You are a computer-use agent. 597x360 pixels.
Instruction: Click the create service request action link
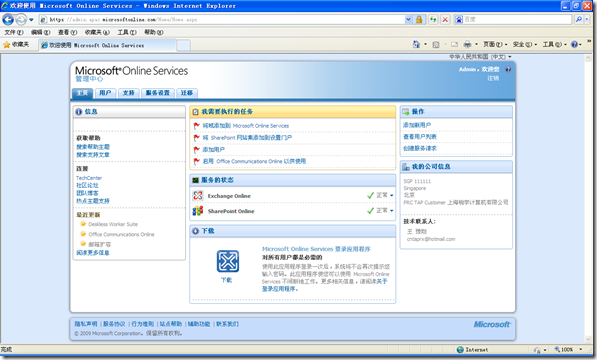coord(420,148)
